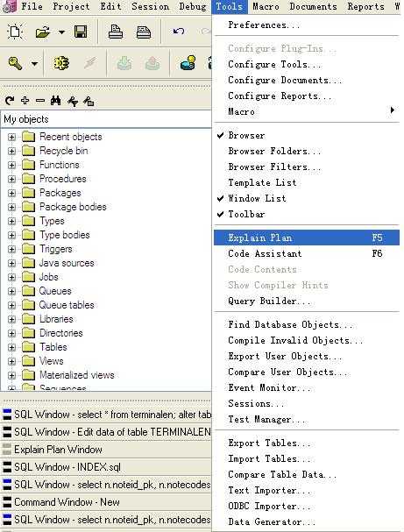The image size is (404, 532).
Task: Choose Compile Invalid Objects entry
Action: point(307,340)
